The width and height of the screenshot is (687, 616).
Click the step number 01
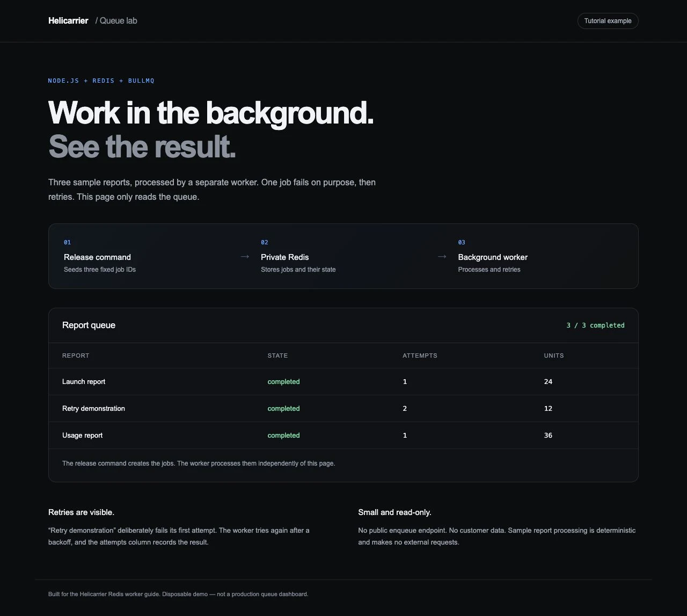67,242
